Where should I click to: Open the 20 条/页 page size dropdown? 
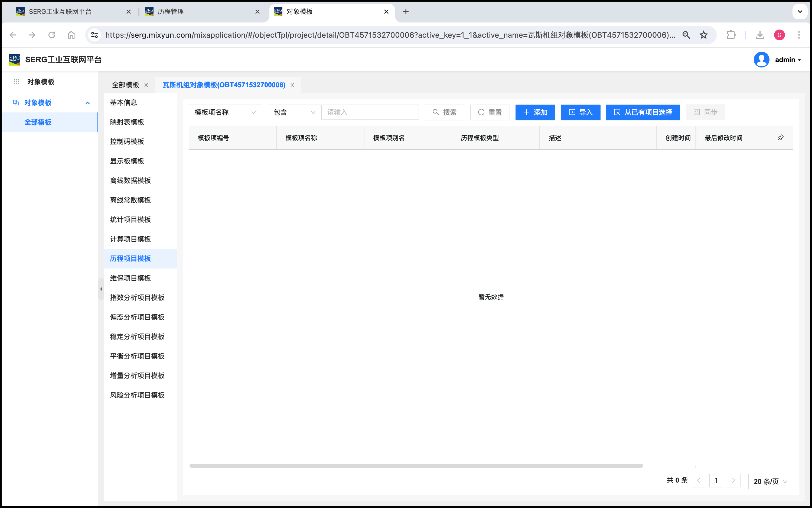coord(770,481)
